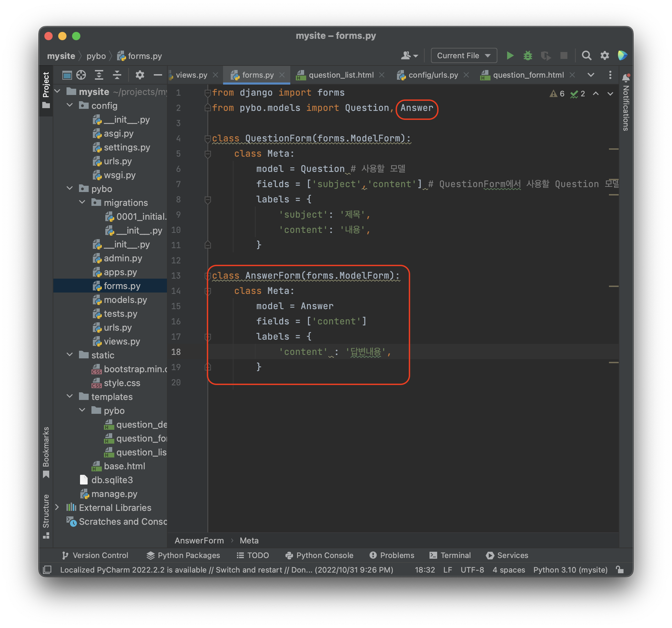Click the Debug bug icon
The width and height of the screenshot is (672, 628).
coord(528,55)
